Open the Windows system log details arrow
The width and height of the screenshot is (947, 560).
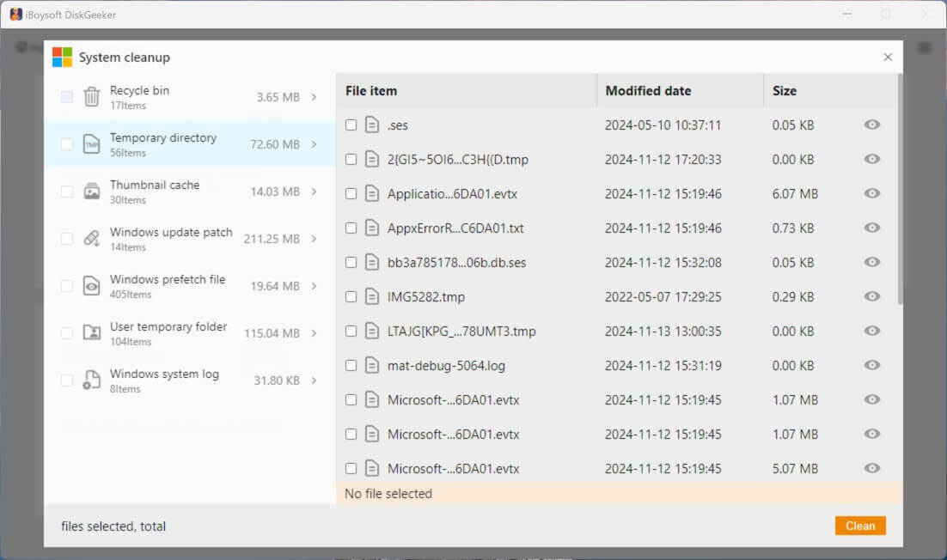click(315, 380)
